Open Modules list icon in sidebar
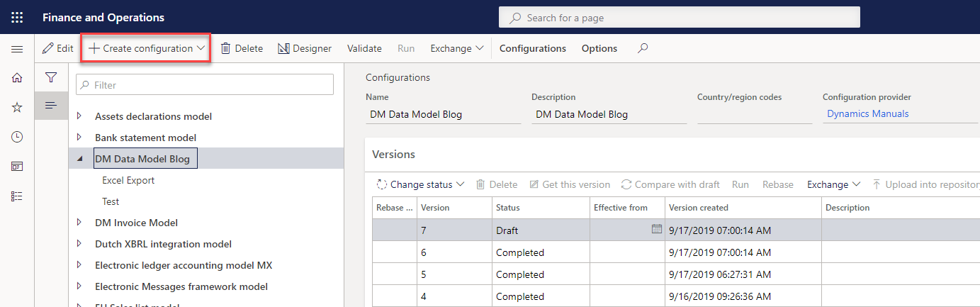 pyautogui.click(x=17, y=196)
